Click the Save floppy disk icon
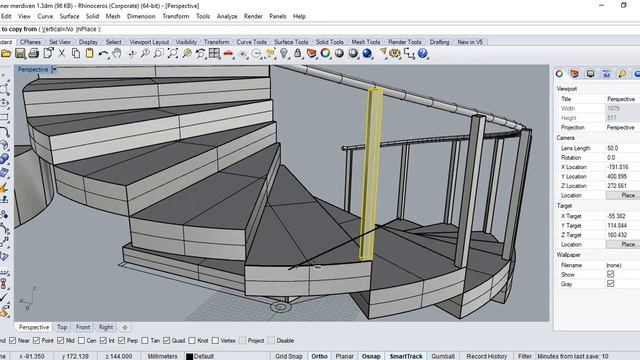Viewport: 640px width, 360px height. click(20, 53)
